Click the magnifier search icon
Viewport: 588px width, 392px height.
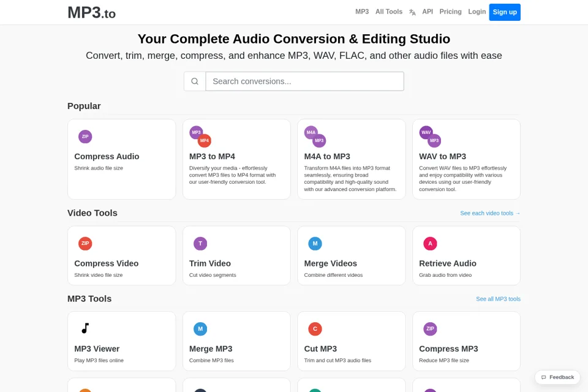coord(195,81)
